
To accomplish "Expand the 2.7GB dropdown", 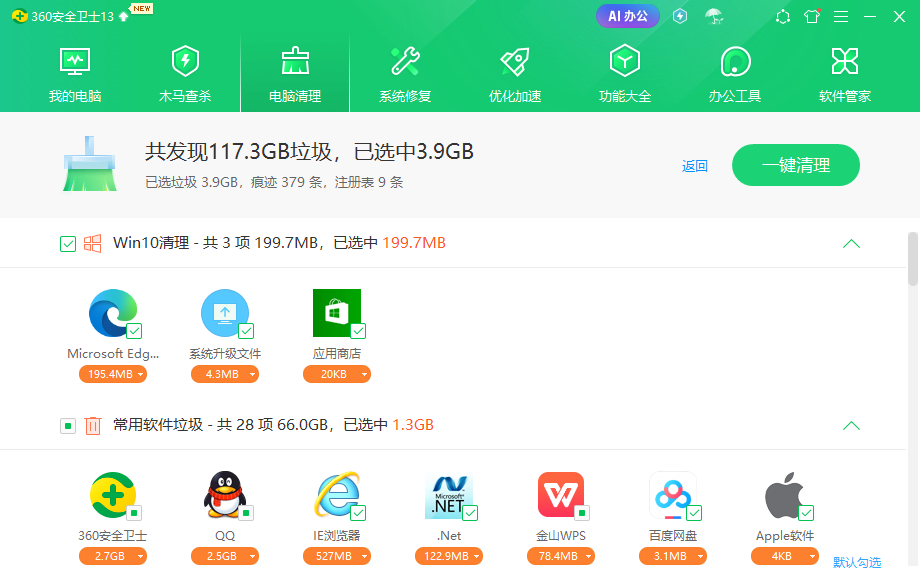I will pyautogui.click(x=140, y=556).
